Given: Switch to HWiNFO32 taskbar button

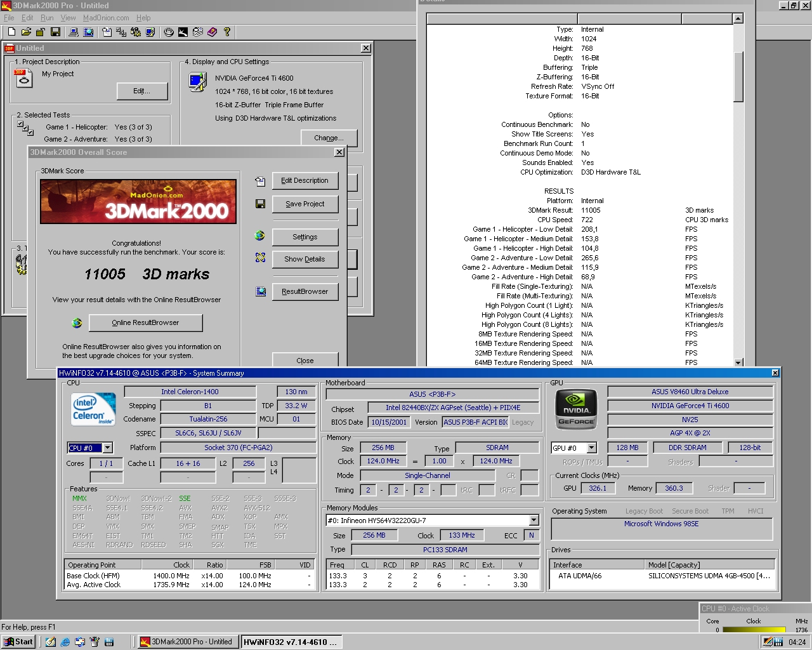Looking at the screenshot, I should point(291,642).
